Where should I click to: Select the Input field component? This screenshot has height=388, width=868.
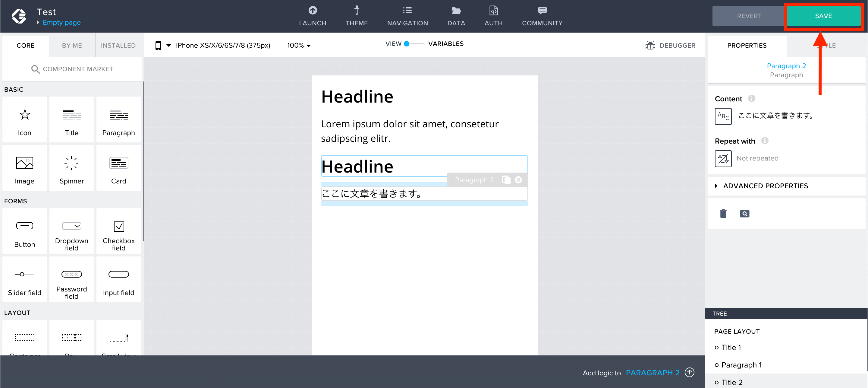[x=119, y=279]
